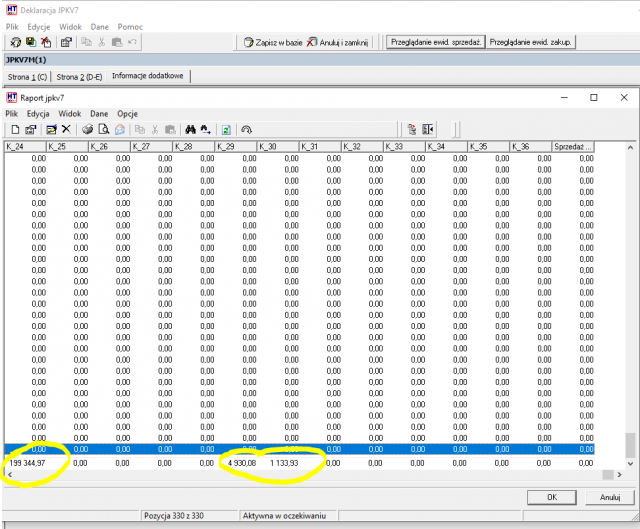
Task: Open Plik menu in Deklaracja JPKV7 window
Action: click(x=12, y=27)
